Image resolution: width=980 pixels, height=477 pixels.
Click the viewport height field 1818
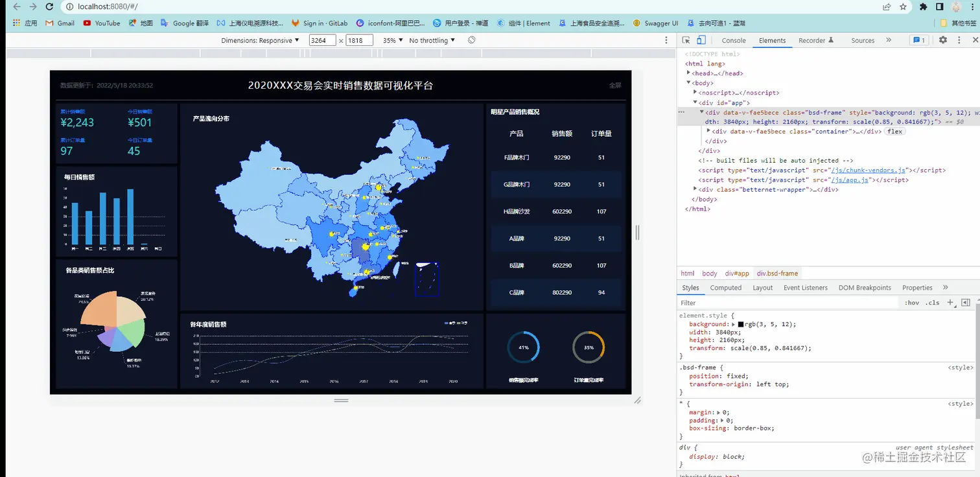(359, 40)
